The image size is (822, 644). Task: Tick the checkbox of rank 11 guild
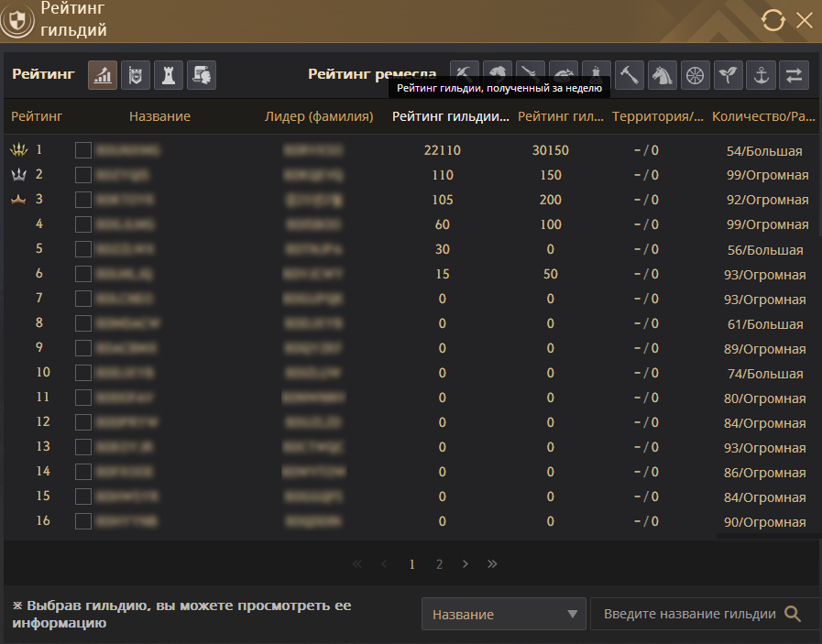tap(83, 398)
